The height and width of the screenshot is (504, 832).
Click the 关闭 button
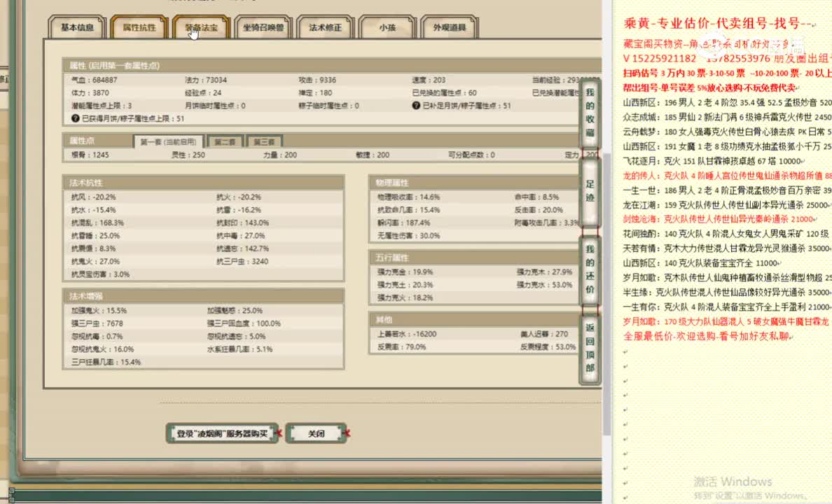317,433
